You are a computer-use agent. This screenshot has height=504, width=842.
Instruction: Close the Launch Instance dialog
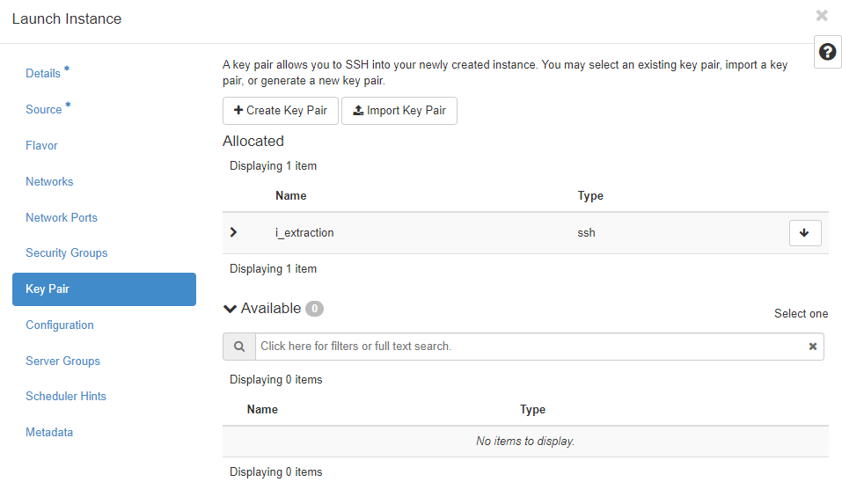(x=822, y=16)
